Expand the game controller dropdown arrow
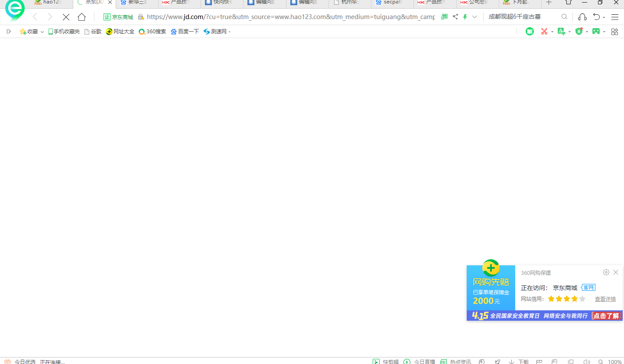The image size is (624, 364). click(x=604, y=32)
